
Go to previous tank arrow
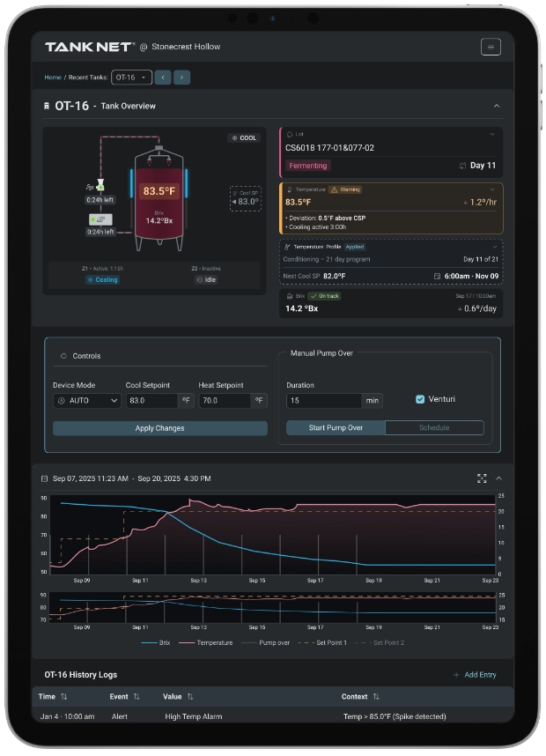(x=163, y=78)
